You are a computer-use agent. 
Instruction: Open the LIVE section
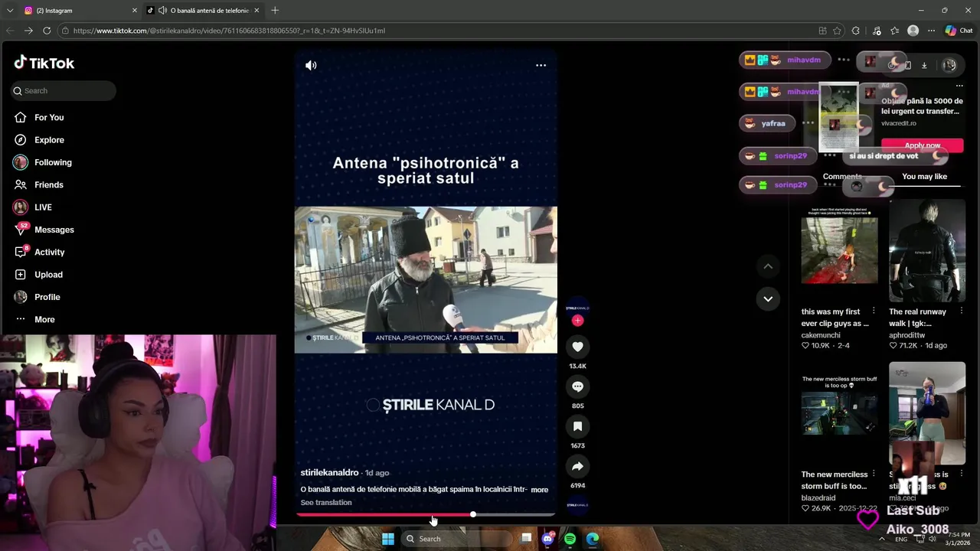click(x=43, y=207)
